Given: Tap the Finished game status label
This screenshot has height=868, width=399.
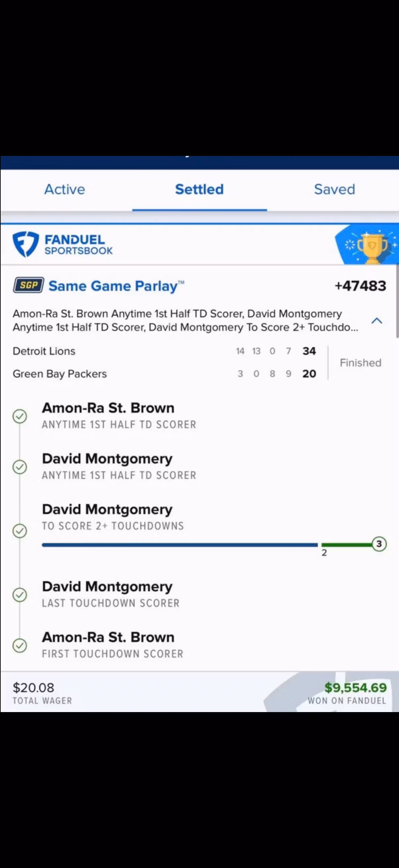Looking at the screenshot, I should [360, 362].
